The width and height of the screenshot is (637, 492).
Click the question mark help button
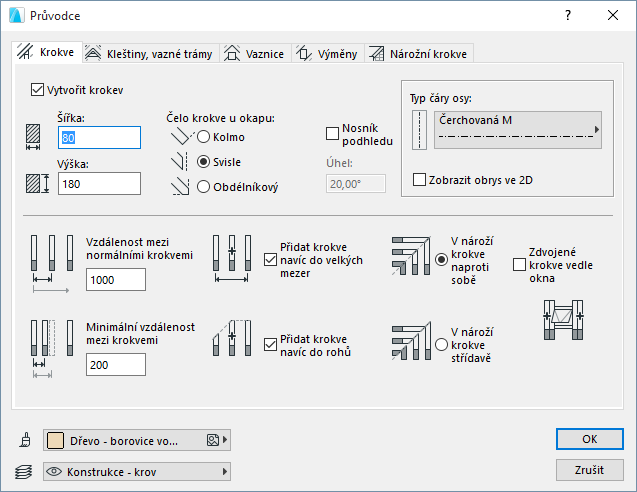567,16
